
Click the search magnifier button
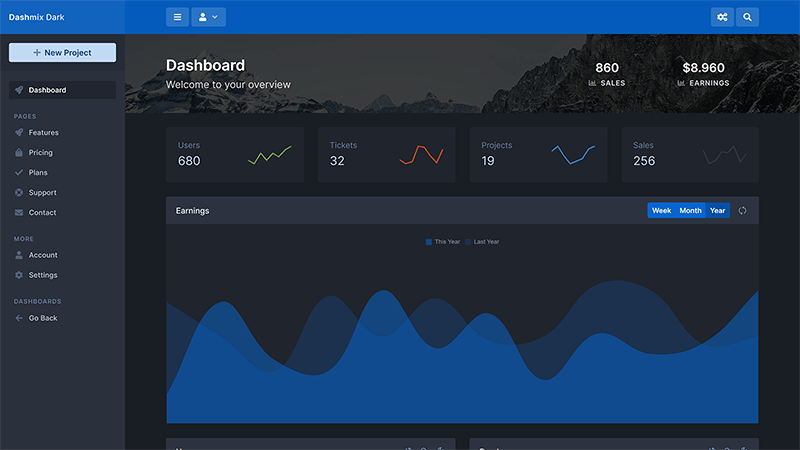tap(747, 17)
